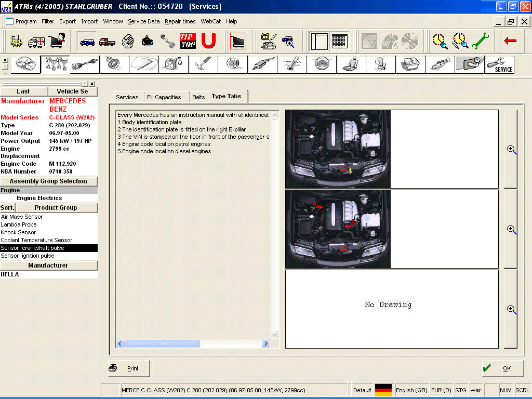Zoom the second engine bay drawing
532x399 pixels.
tap(511, 229)
